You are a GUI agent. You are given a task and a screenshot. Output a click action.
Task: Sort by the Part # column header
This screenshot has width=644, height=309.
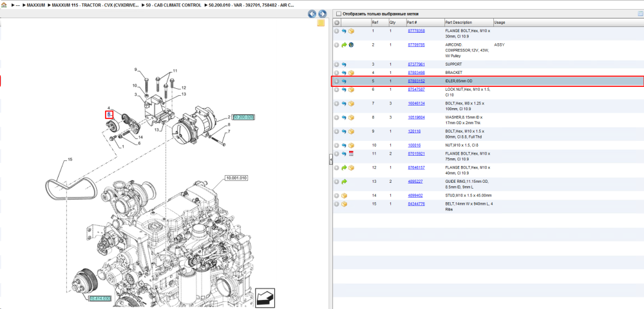click(x=412, y=23)
